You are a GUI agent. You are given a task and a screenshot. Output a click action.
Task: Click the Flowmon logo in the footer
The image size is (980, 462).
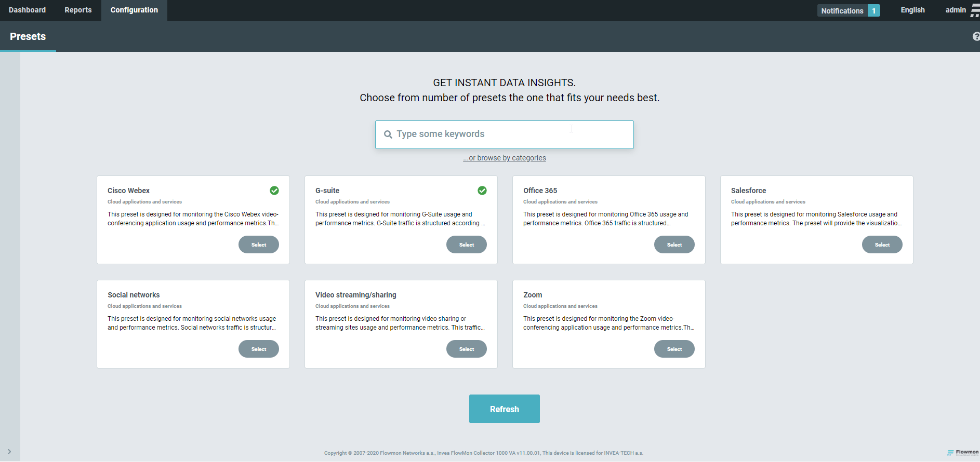coord(963,452)
